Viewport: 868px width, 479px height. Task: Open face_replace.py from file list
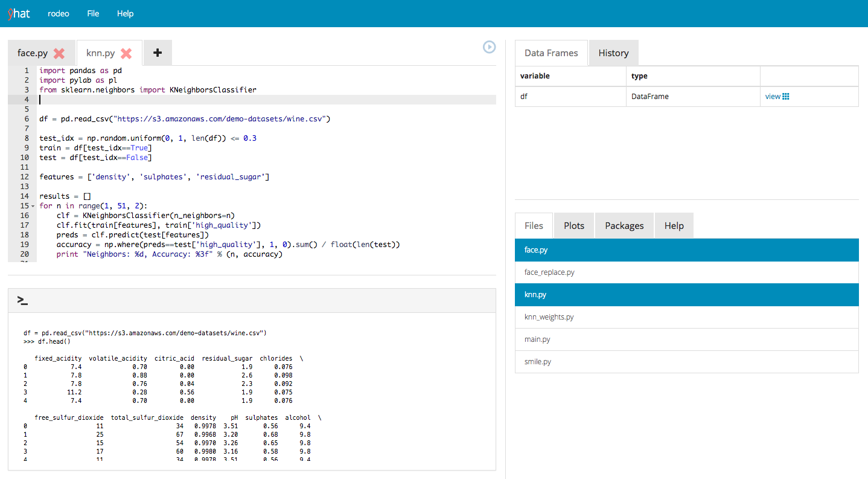(x=549, y=272)
